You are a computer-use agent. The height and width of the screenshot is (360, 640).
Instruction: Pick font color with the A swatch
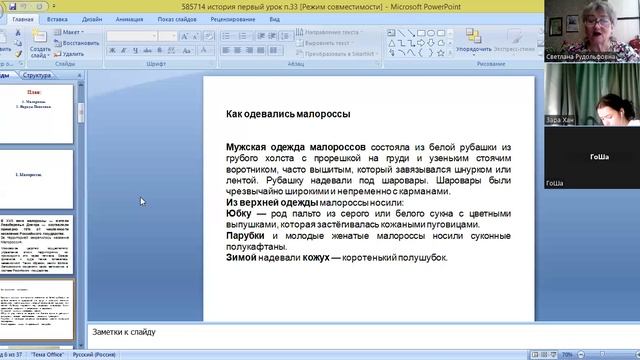tap(203, 51)
